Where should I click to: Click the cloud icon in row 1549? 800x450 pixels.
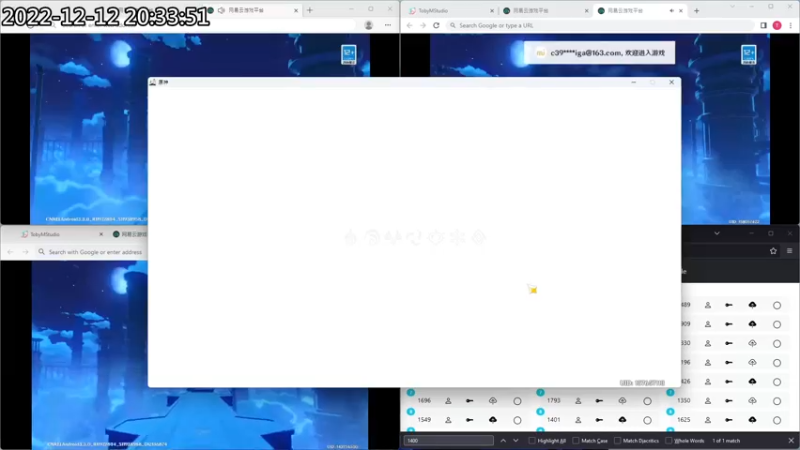(493, 420)
